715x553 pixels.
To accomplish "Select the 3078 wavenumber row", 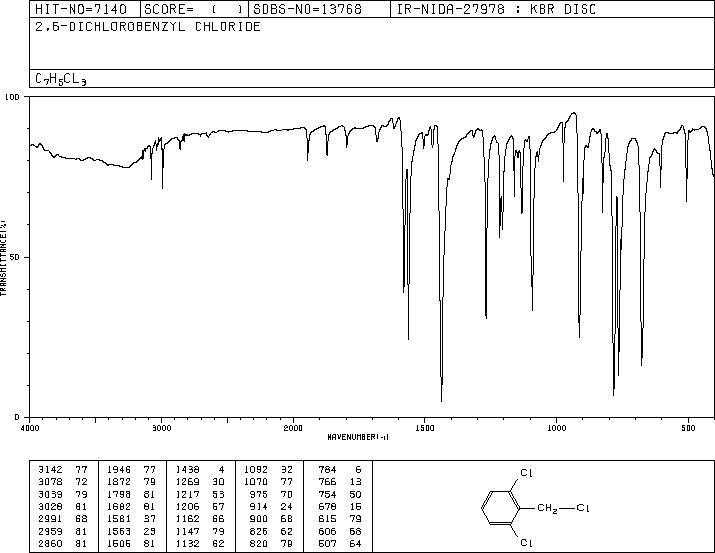I will (x=63, y=481).
